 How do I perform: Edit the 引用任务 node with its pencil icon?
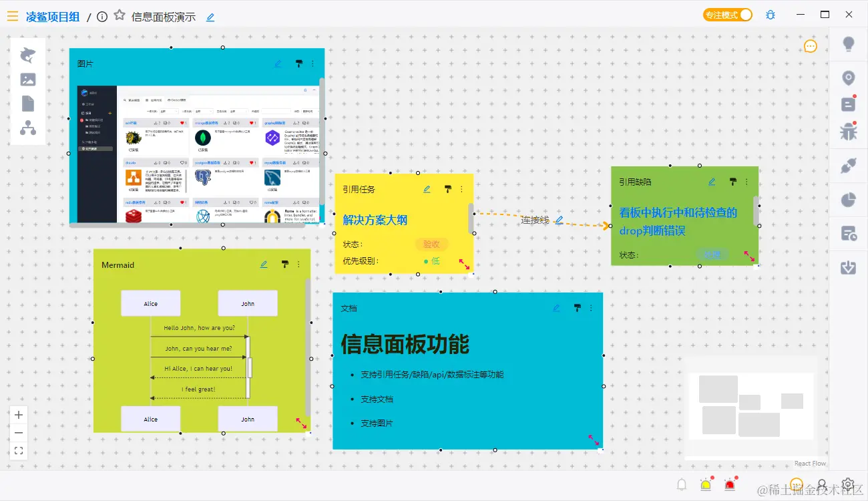point(427,190)
